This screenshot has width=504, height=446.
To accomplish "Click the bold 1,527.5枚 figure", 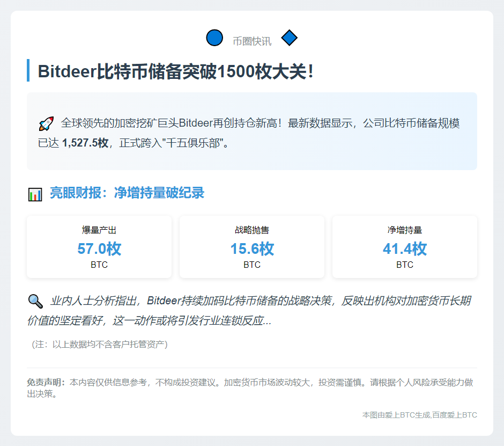I will (85, 143).
